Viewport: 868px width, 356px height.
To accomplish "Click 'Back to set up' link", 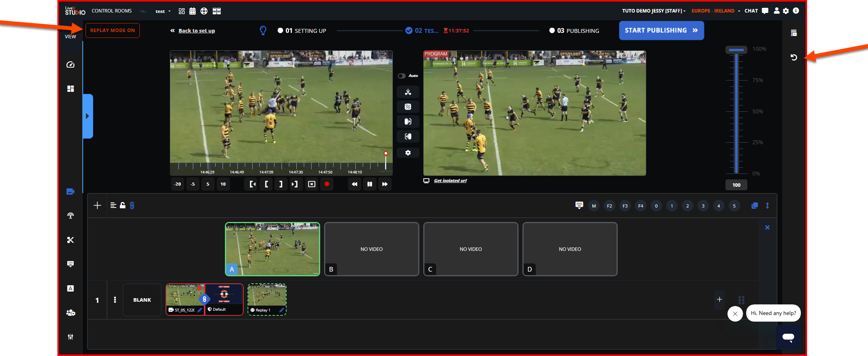I will (x=196, y=31).
